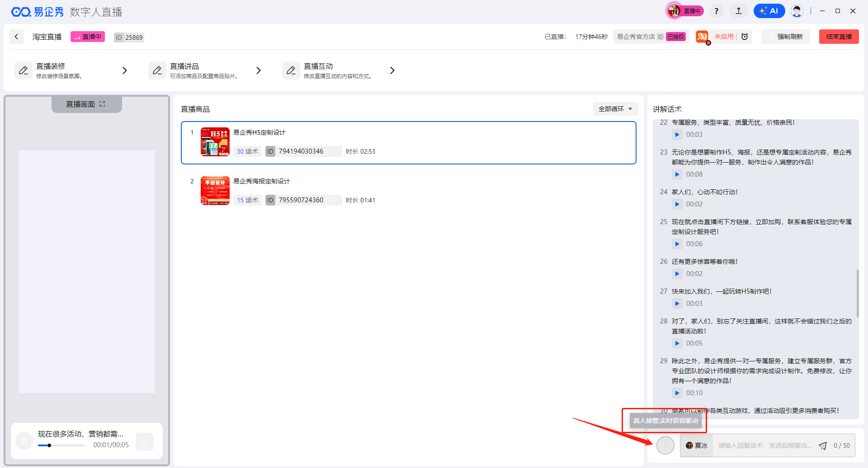Pause the current script playback
Image resolution: width=868 pixels, height=468 pixels.
tap(24, 441)
